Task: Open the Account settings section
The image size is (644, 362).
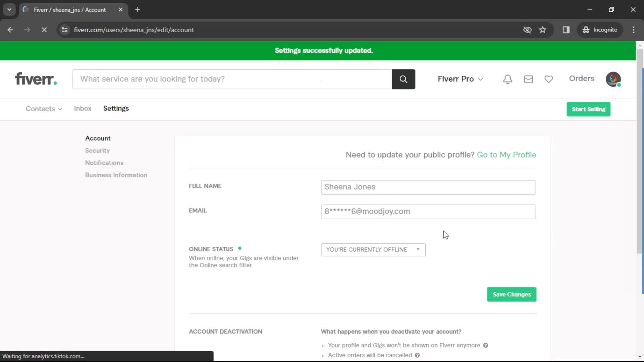Action: [98, 138]
